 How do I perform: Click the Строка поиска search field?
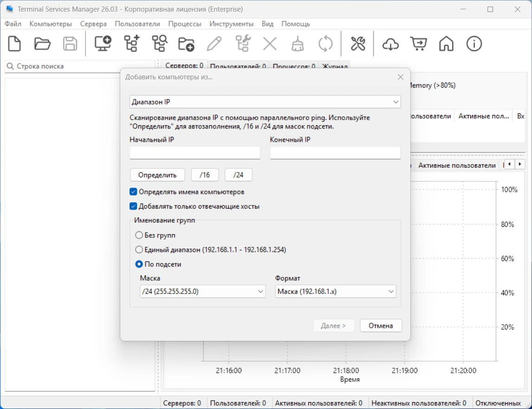tap(80, 66)
